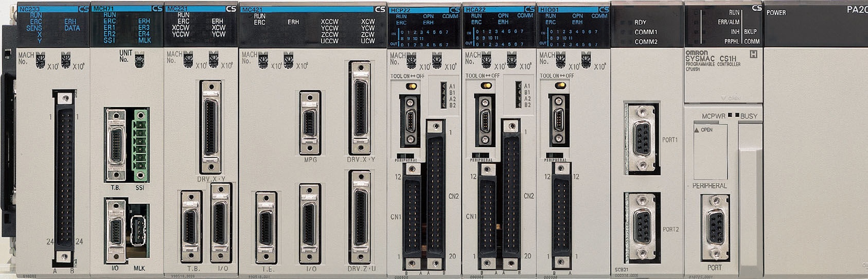
Task: Toggle the TOOL ON/OFF switch on HCA22
Action: point(484,85)
